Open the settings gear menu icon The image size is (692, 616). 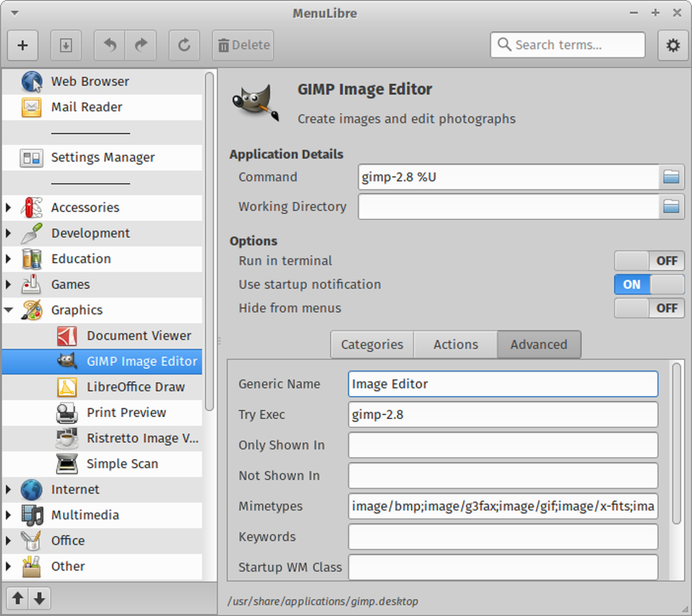tap(673, 45)
